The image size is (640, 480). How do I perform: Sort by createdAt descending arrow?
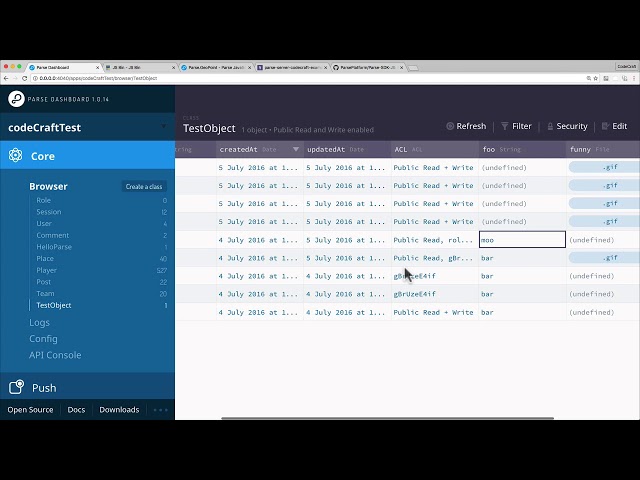(296, 149)
